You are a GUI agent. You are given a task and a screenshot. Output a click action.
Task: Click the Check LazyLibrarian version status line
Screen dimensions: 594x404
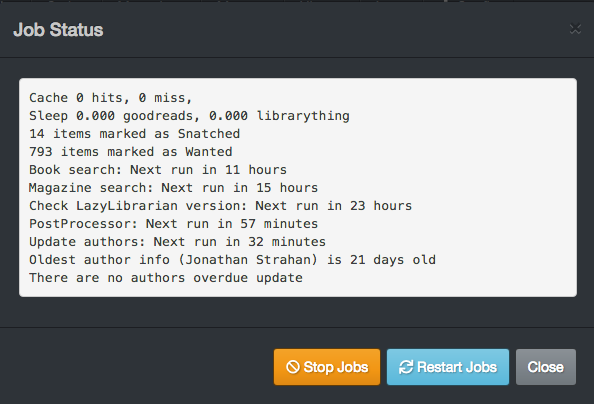(220, 206)
